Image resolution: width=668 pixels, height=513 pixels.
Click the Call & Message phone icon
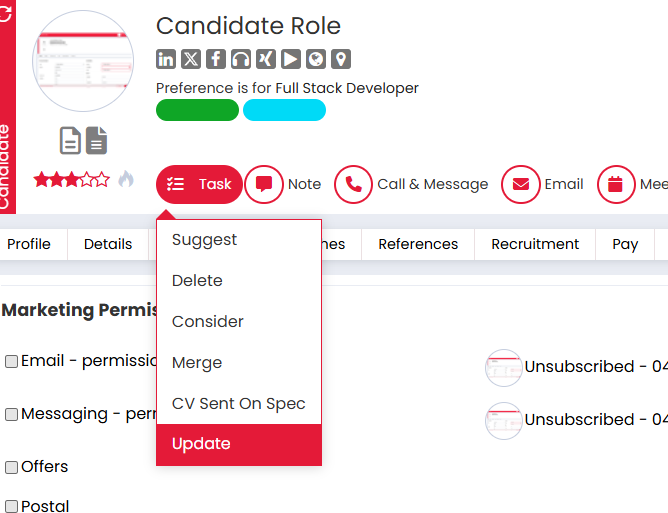coord(354,184)
